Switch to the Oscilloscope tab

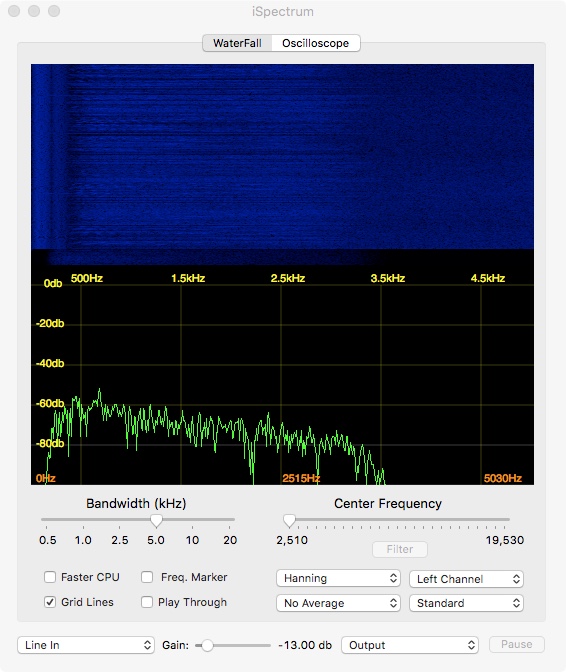click(x=316, y=43)
